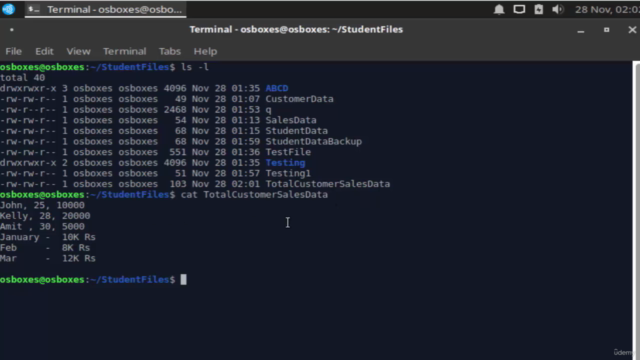Viewport: 640px width, 360px height.
Task: Click the file size 2468 value
Action: [175, 109]
